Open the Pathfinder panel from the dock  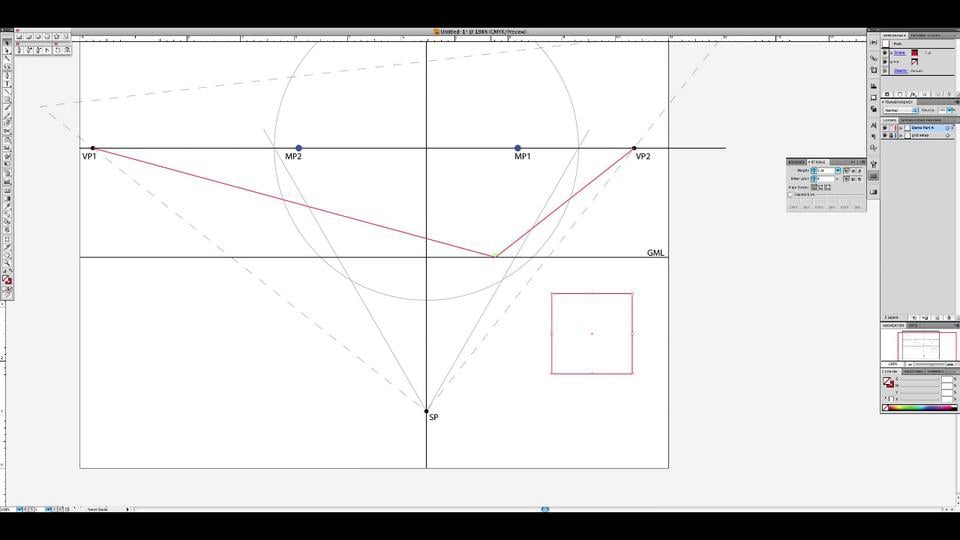point(874,110)
